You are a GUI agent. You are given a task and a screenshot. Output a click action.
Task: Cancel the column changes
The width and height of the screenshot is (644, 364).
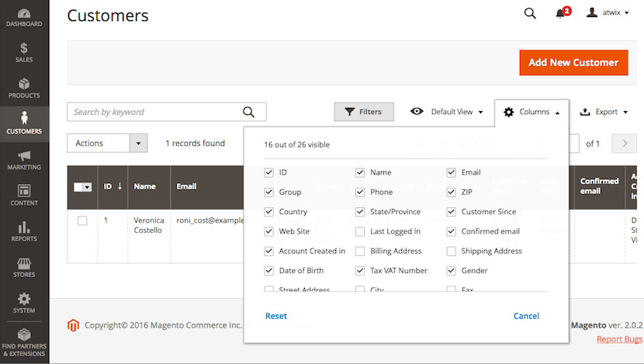pos(526,316)
